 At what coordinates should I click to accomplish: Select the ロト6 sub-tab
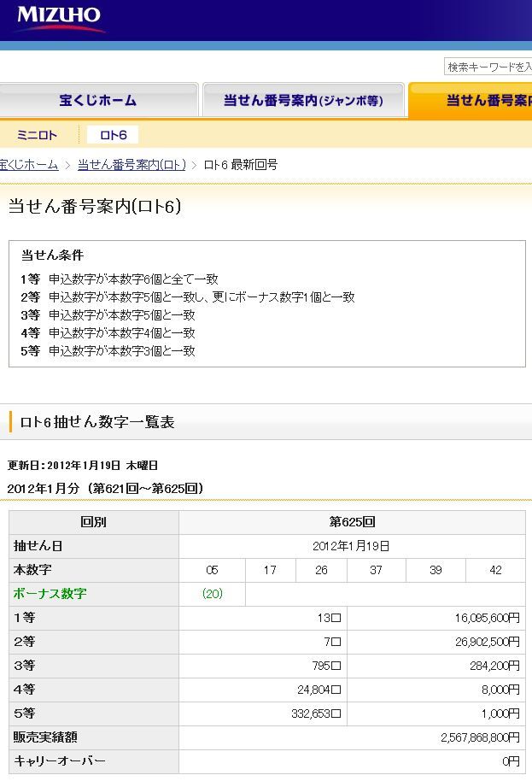[x=113, y=135]
